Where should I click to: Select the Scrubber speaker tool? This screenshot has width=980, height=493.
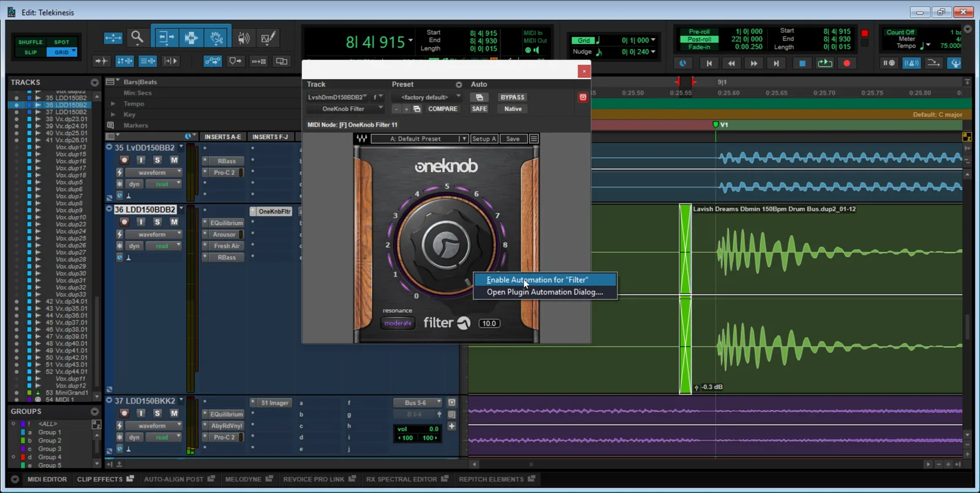(x=244, y=38)
